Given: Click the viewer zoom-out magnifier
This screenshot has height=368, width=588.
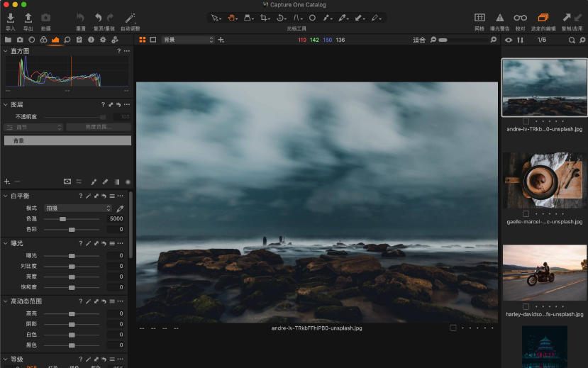Looking at the screenshot, I should pos(433,40).
